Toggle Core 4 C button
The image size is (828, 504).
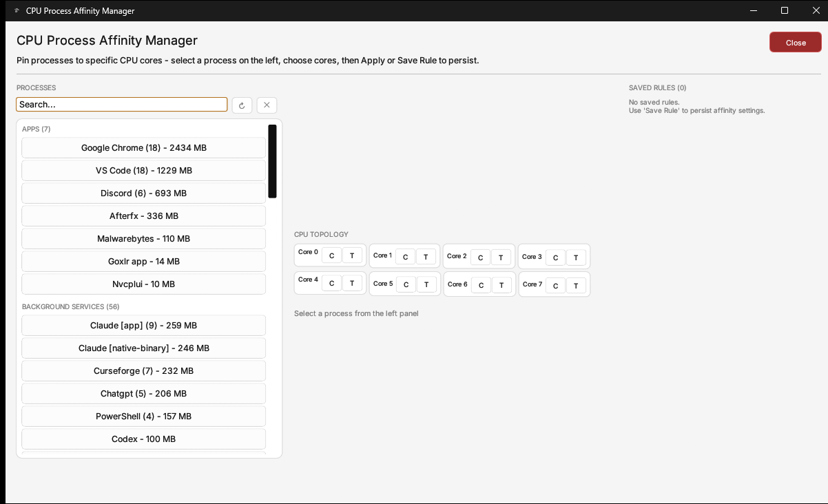331,283
